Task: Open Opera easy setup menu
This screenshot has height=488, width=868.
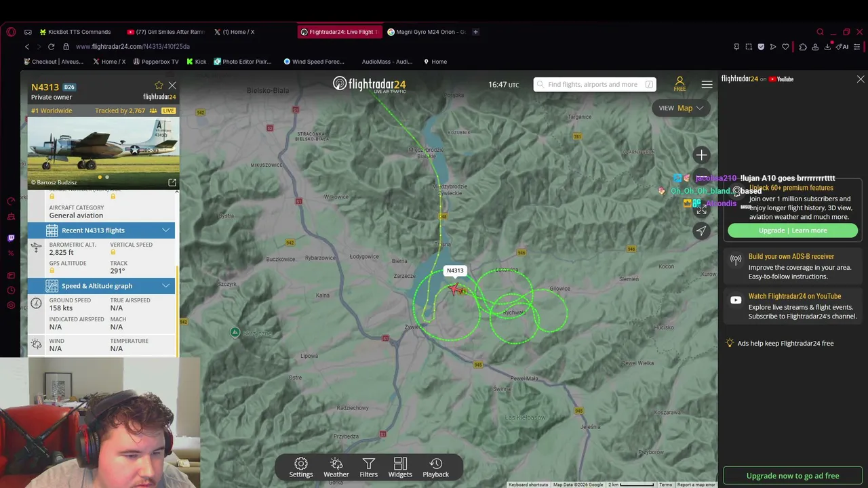Action: tap(857, 47)
